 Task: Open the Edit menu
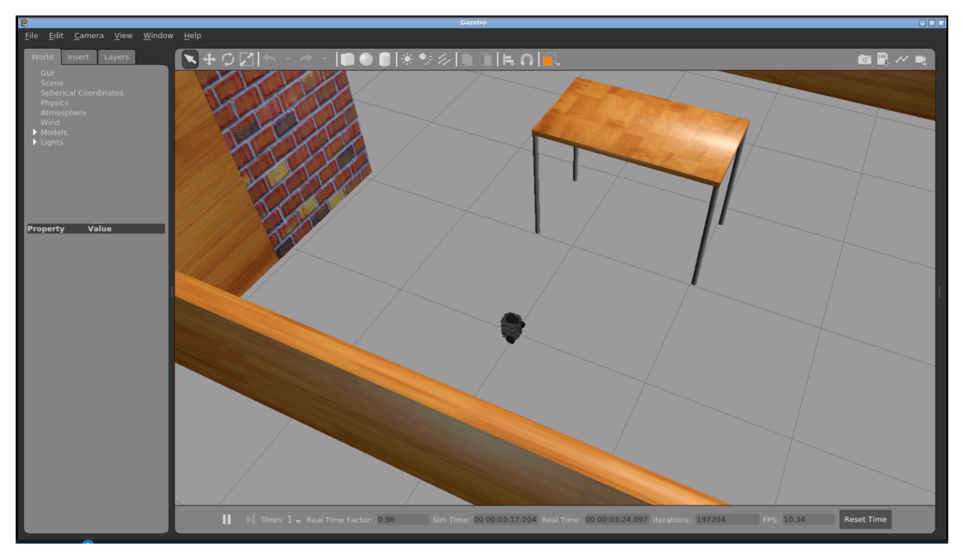(56, 36)
